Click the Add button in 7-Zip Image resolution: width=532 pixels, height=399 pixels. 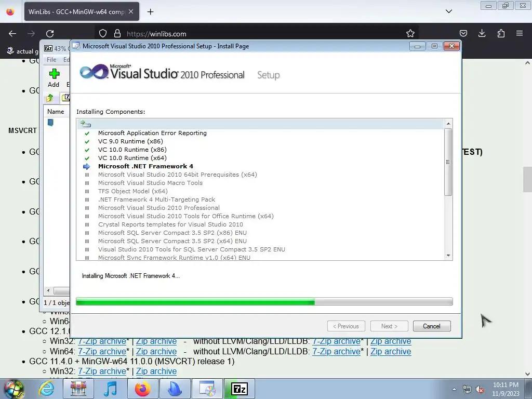point(54,78)
